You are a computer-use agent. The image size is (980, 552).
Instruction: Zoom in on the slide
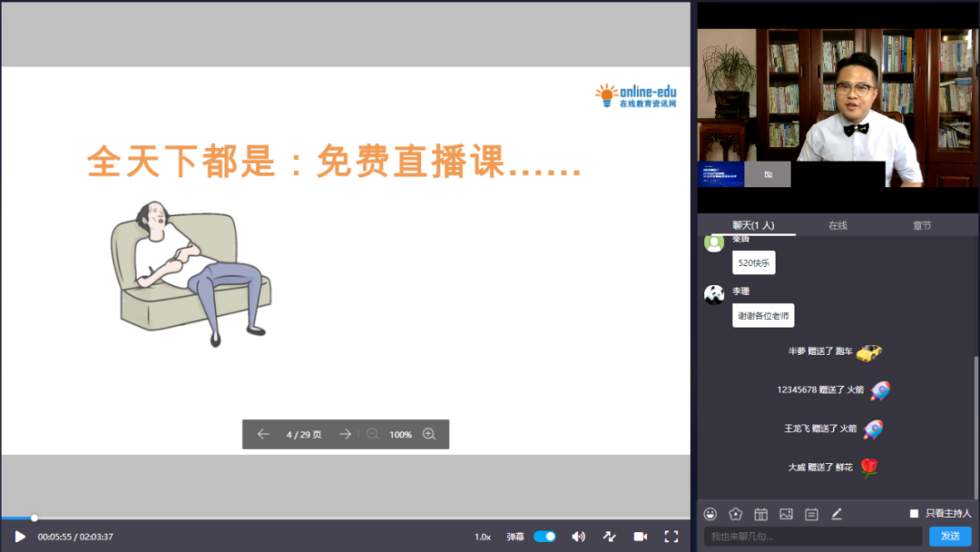tap(429, 434)
